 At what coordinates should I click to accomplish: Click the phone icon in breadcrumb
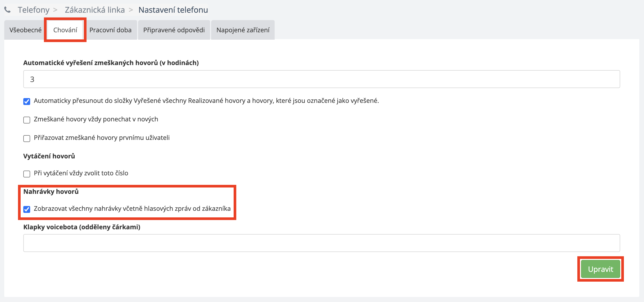tap(8, 10)
